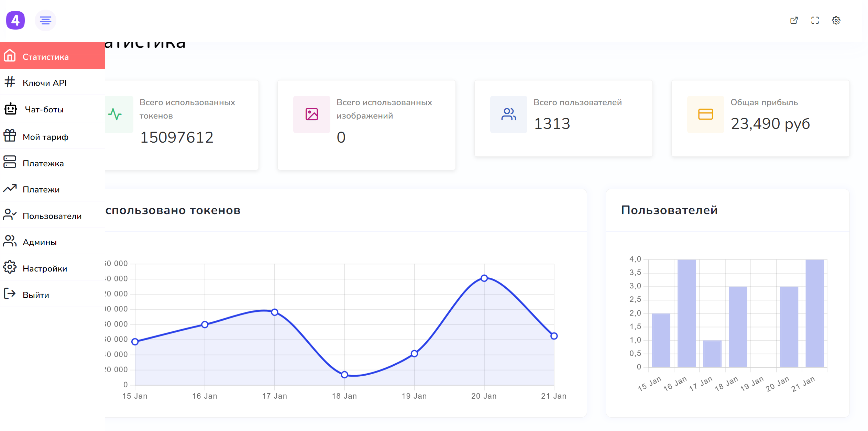Click the Админы users icon
This screenshot has height=431, width=868.
pyautogui.click(x=10, y=242)
